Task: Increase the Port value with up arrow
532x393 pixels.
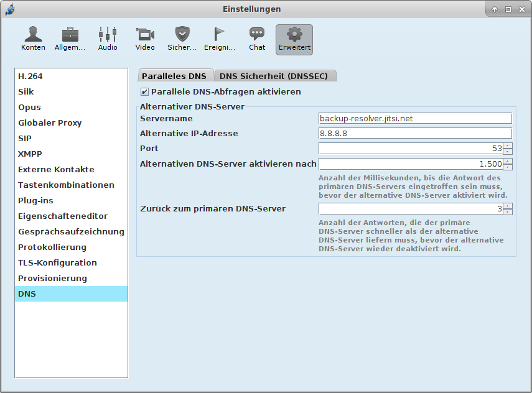Action: (x=508, y=146)
